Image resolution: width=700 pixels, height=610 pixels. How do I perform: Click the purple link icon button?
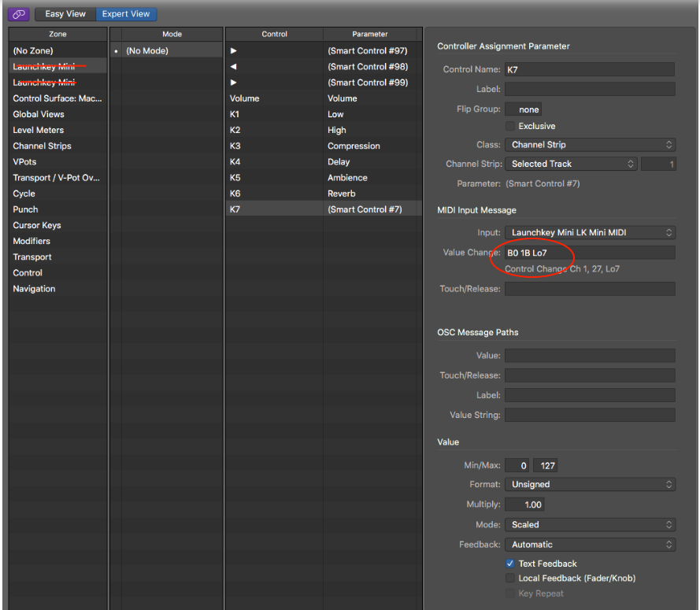click(x=19, y=14)
